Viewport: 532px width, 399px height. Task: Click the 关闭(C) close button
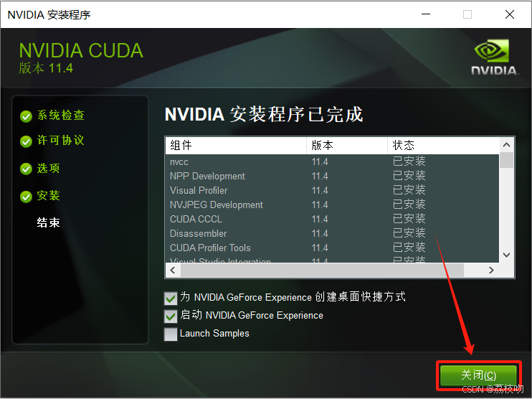coord(478,375)
